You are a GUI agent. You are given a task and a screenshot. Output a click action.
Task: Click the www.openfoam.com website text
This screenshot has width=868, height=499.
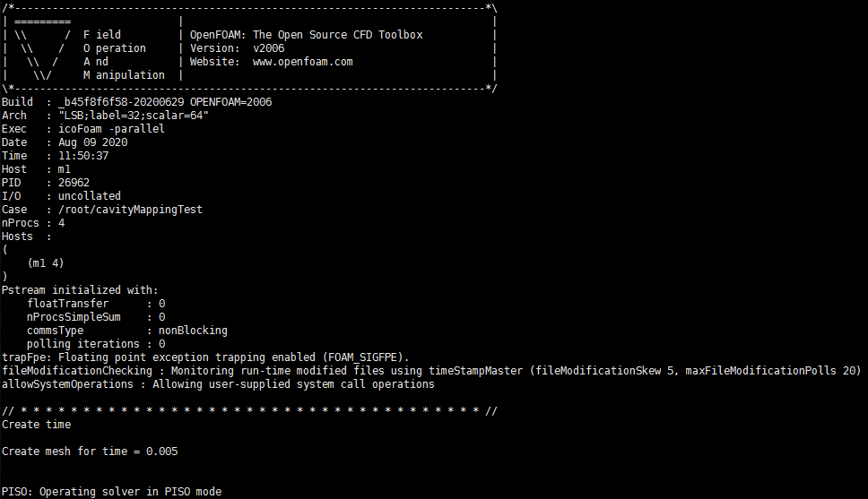[303, 62]
